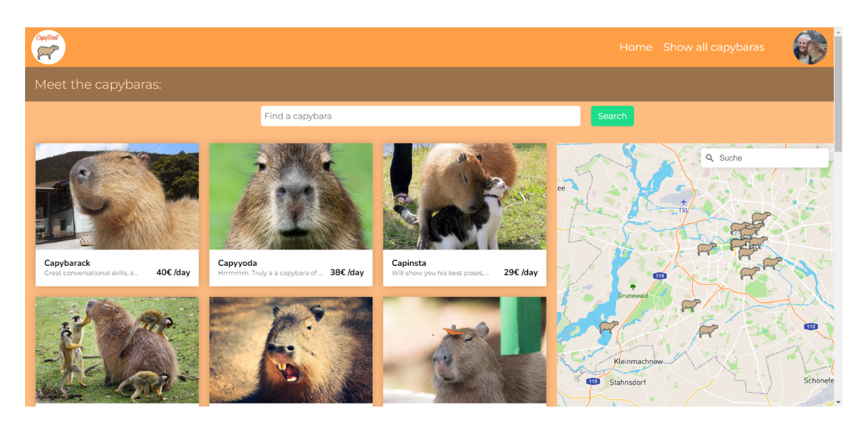The image size is (868, 434).
Task: Open the Capybarack listing link
Action: [68, 263]
